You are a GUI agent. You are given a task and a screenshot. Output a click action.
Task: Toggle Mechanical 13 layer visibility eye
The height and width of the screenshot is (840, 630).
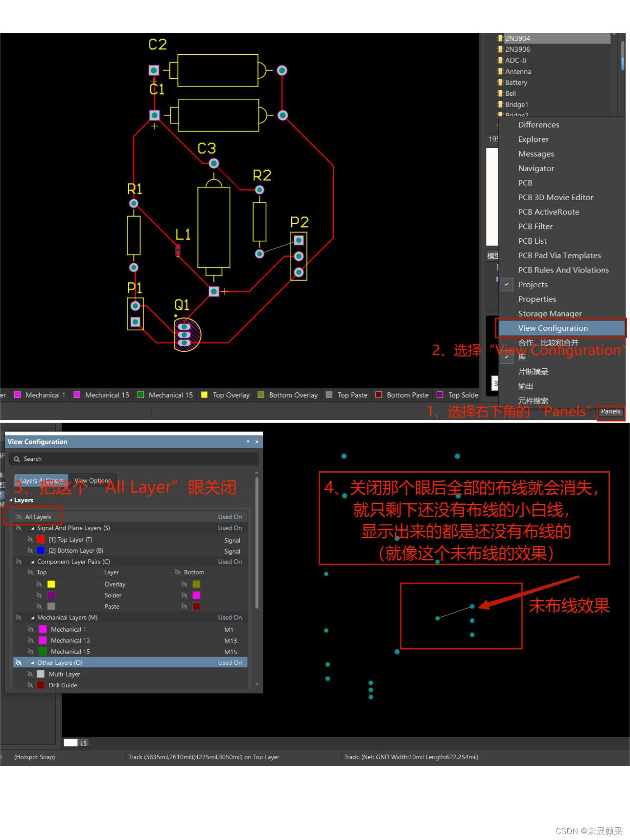coord(31,641)
